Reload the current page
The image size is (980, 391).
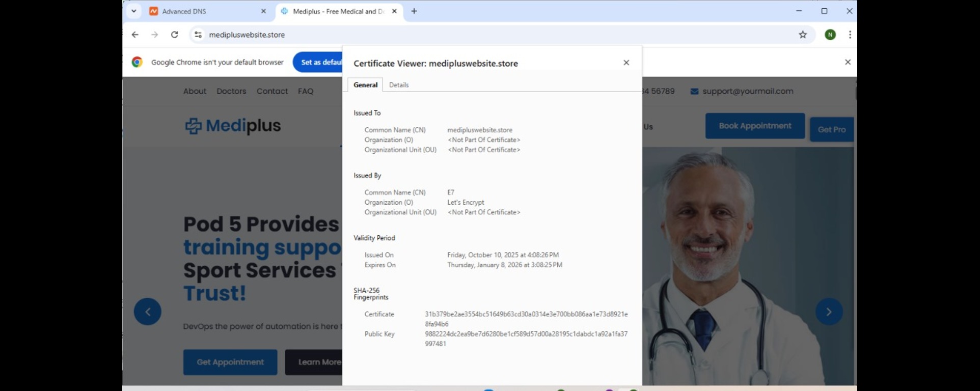[175, 35]
